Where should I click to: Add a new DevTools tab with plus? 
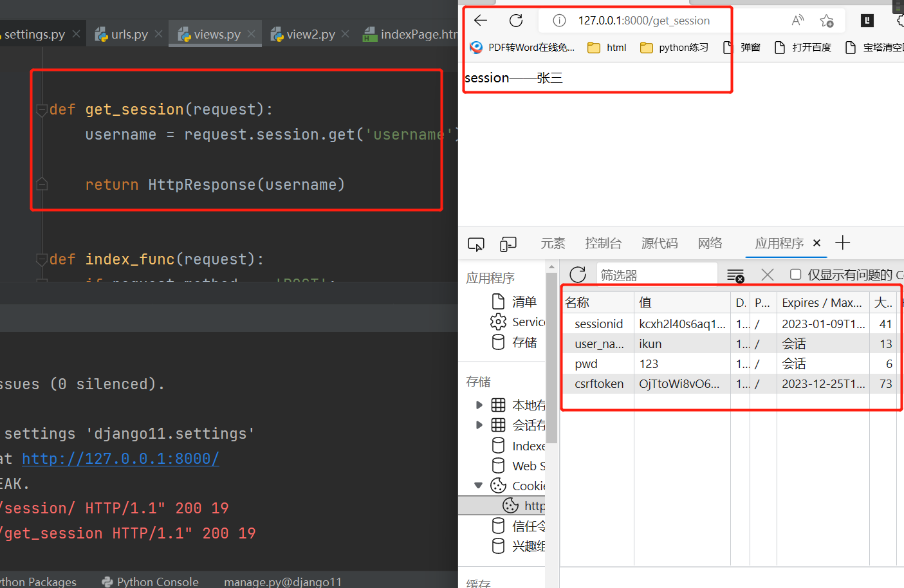(842, 243)
